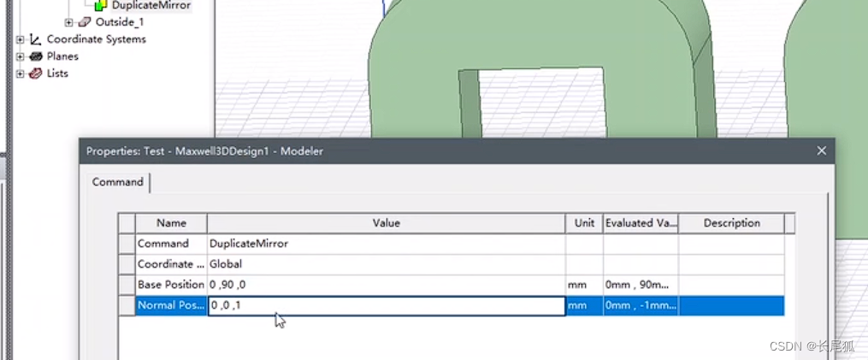This screenshot has height=360, width=868.
Task: Click the Lists icon in the tree
Action: coord(36,74)
